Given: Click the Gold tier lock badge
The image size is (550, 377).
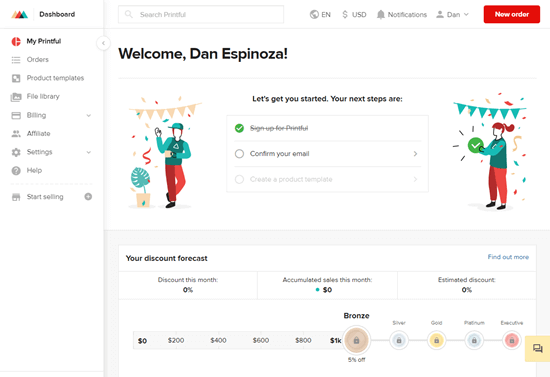Looking at the screenshot, I should 436,340.
